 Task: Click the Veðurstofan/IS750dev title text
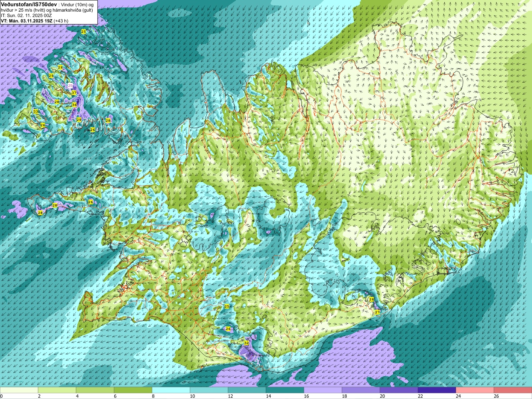pyautogui.click(x=29, y=4)
